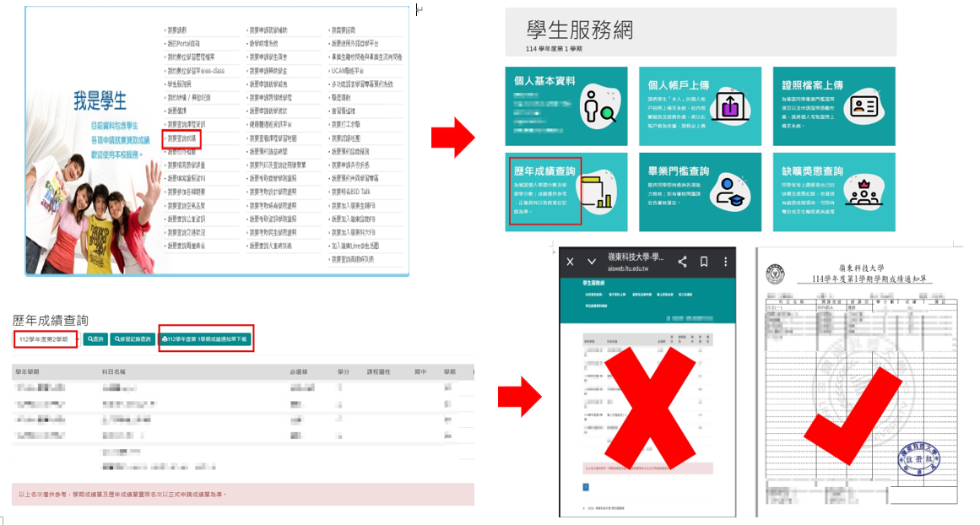Close the mobile browser page with X

point(571,262)
